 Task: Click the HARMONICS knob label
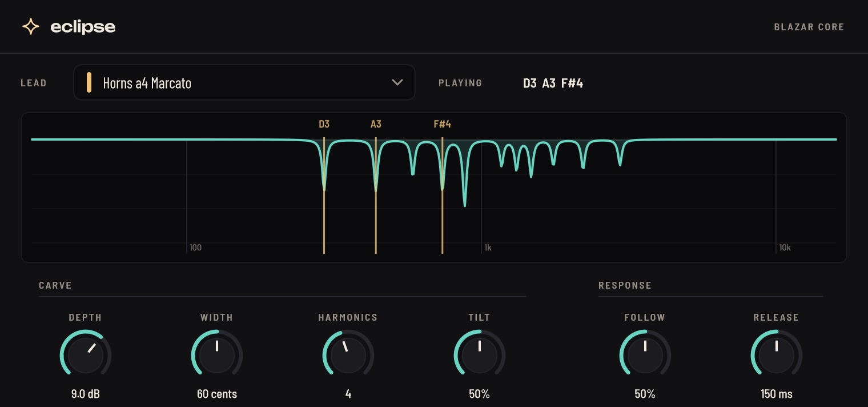[x=348, y=317]
